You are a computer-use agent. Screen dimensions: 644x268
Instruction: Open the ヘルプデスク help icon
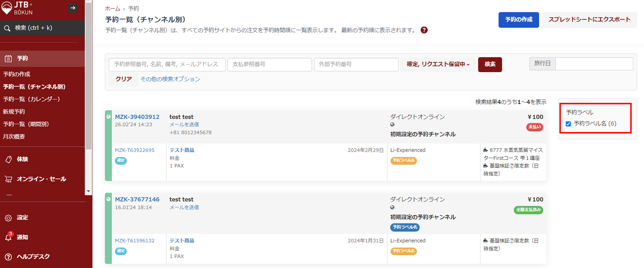[x=8, y=257]
